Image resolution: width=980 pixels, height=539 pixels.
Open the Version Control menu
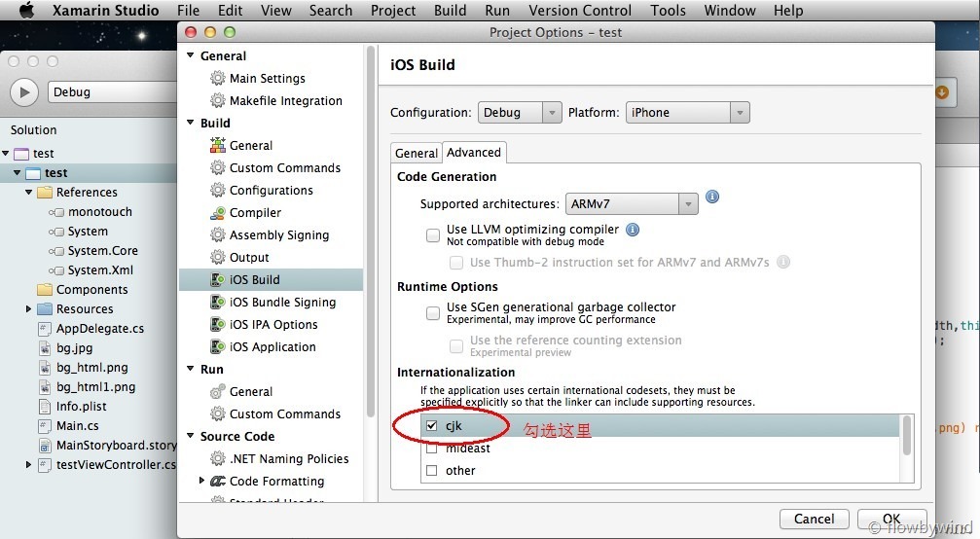coord(580,11)
